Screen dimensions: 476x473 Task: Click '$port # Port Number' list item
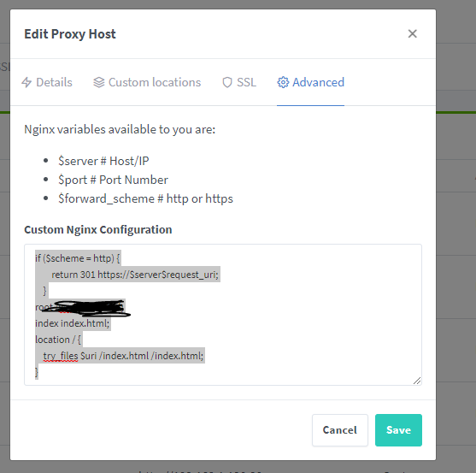[113, 180]
